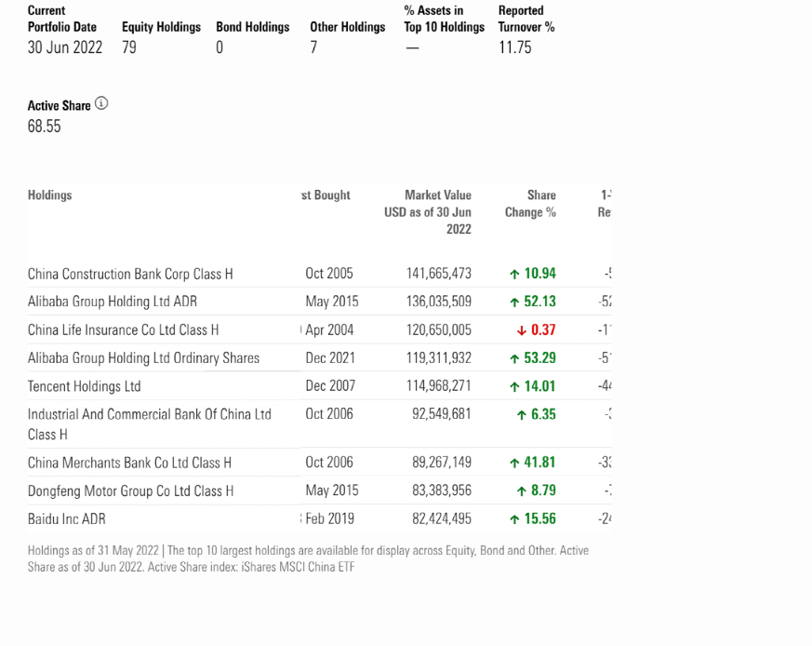Click the Reported Turnover % value 11.75
Viewport: 812px width, 646px height.
pyautogui.click(x=514, y=47)
